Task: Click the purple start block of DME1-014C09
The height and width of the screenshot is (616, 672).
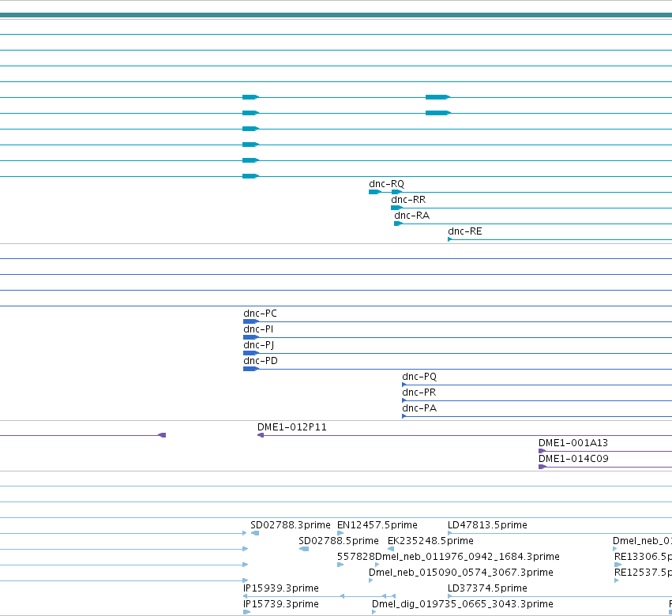Action: 542,467
